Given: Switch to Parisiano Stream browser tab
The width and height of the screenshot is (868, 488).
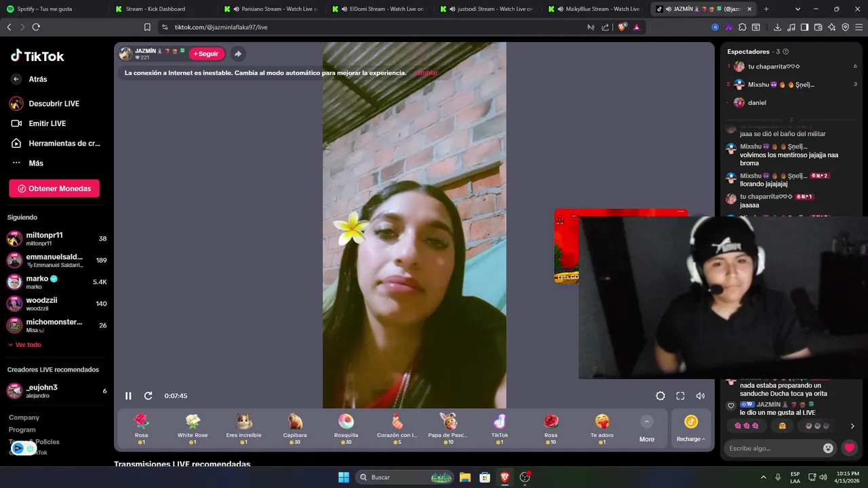Looking at the screenshot, I should (271, 9).
